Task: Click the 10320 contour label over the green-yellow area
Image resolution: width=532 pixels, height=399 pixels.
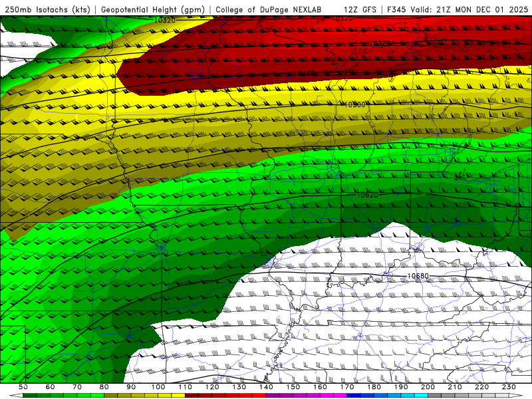Action: click(164, 20)
